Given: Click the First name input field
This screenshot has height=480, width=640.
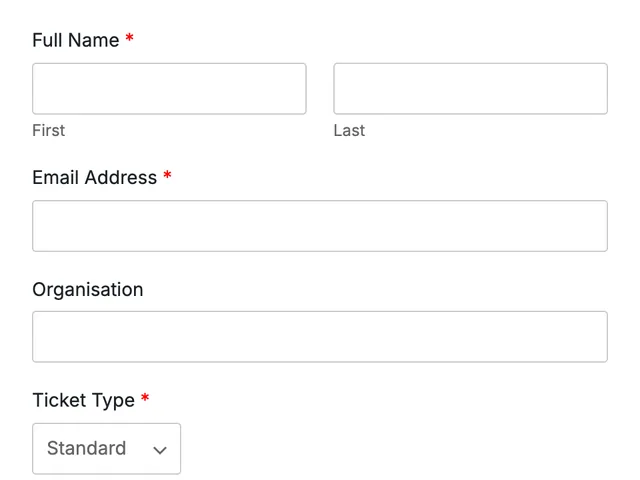Looking at the screenshot, I should [169, 89].
